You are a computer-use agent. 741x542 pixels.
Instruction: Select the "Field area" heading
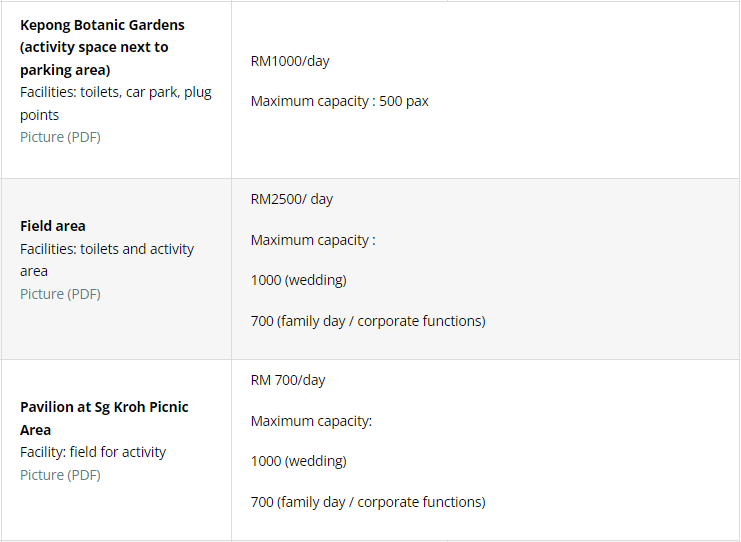click(x=53, y=226)
